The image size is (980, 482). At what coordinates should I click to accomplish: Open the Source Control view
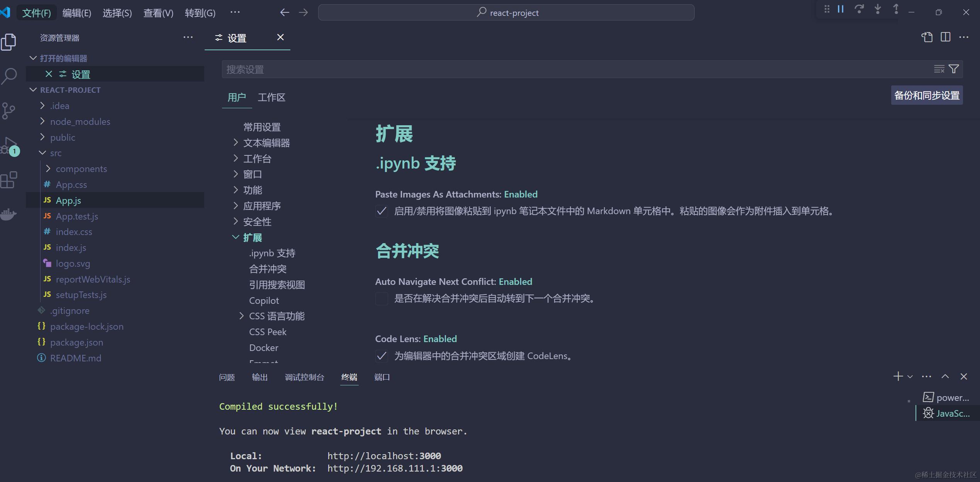point(9,111)
